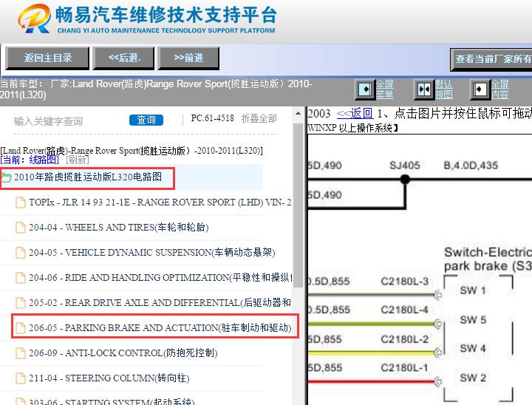532x405 pixels.
Task: Click the document icon beside 204-06 entry
Action: click(21, 278)
